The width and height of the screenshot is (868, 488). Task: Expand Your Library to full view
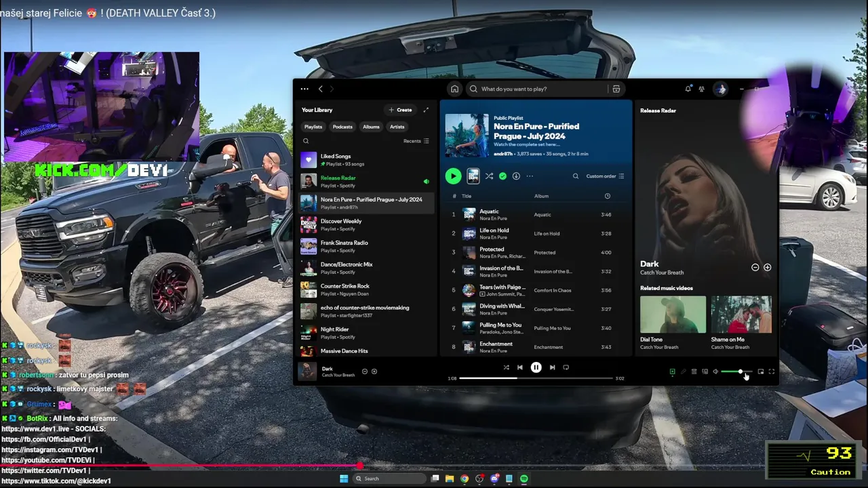tap(426, 110)
